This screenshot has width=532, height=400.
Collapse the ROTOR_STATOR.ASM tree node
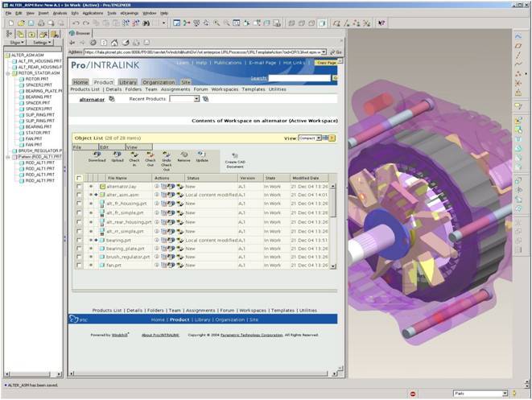coord(8,73)
